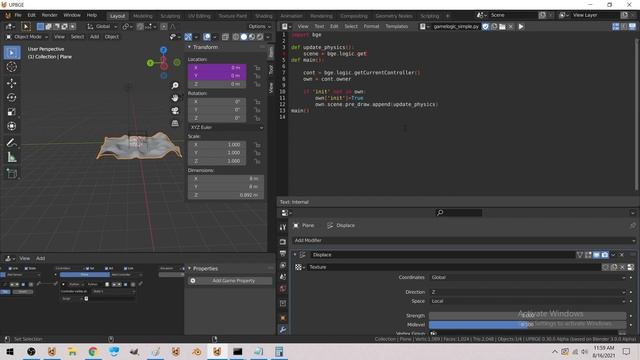Image resolution: width=640 pixels, height=360 pixels.
Task: Open the Scene properties tab icon
Action: (283, 277)
